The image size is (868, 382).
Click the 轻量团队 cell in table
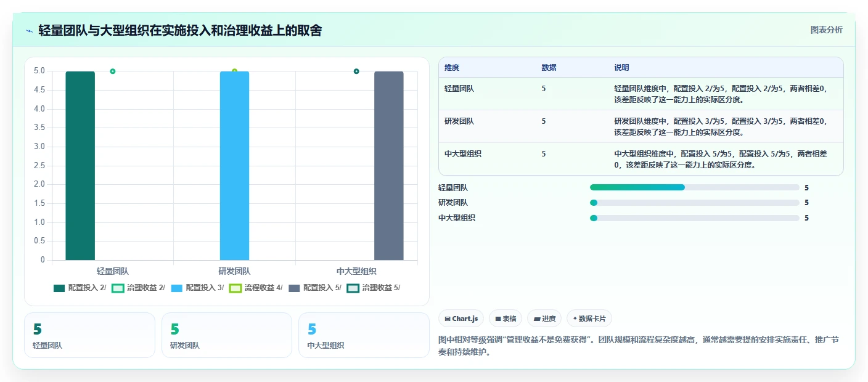click(x=459, y=89)
